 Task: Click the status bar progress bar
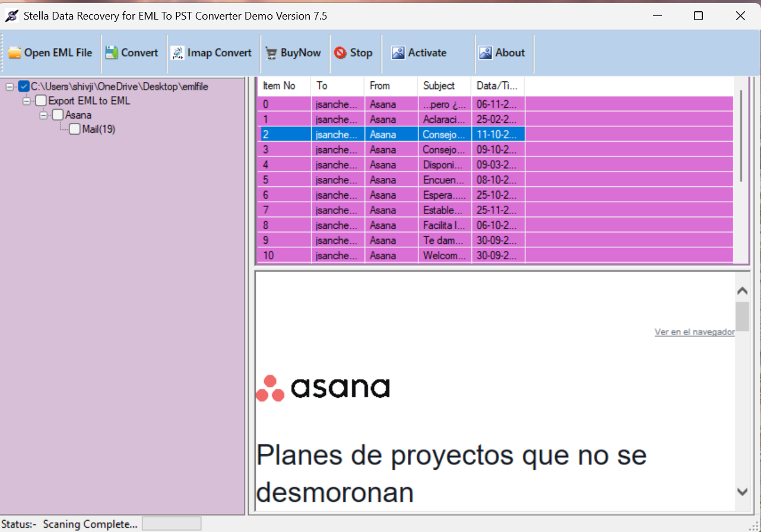click(172, 524)
